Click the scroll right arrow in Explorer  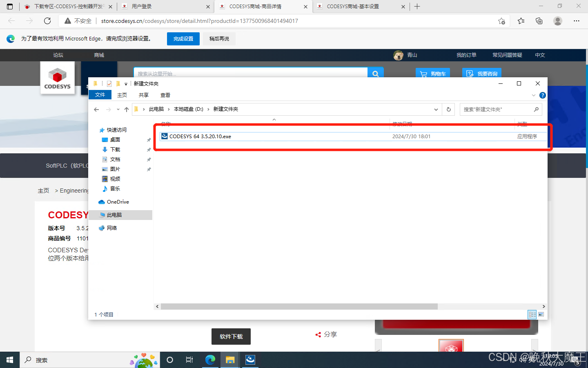click(x=543, y=306)
